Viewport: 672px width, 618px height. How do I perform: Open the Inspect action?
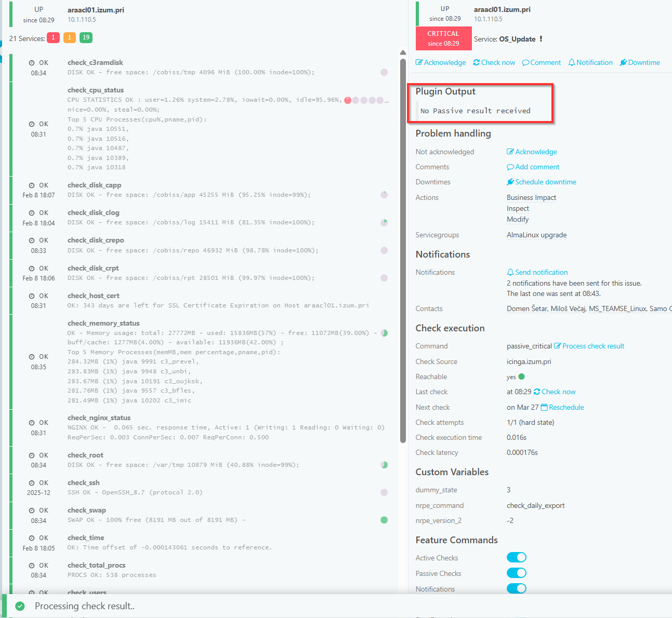(x=518, y=209)
